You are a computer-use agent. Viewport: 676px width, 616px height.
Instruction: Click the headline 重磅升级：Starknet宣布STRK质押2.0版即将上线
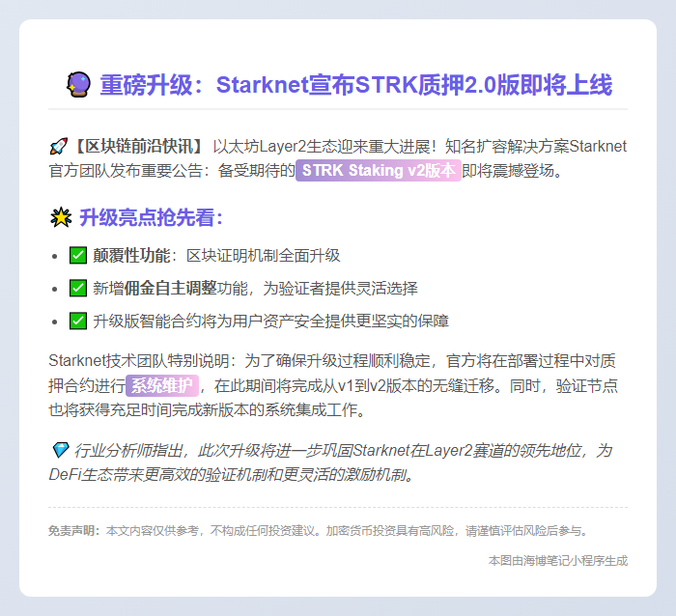355,85
